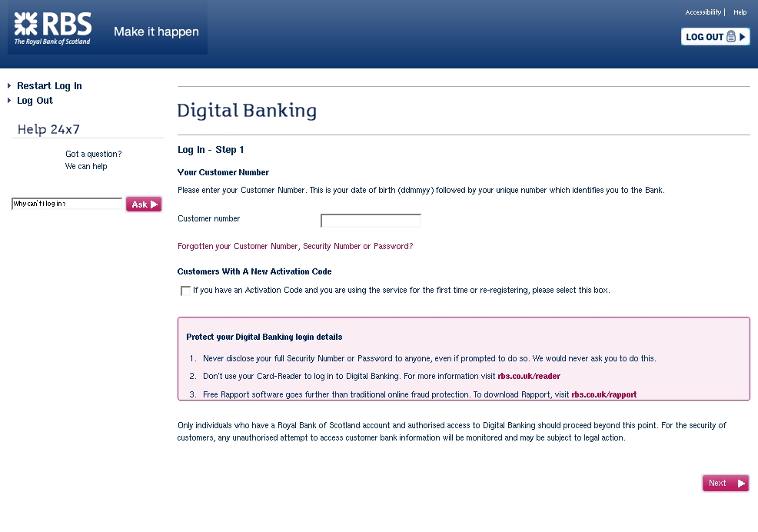The height and width of the screenshot is (532, 758).
Task: Click the Digital Banking page heading
Action: [x=247, y=111]
